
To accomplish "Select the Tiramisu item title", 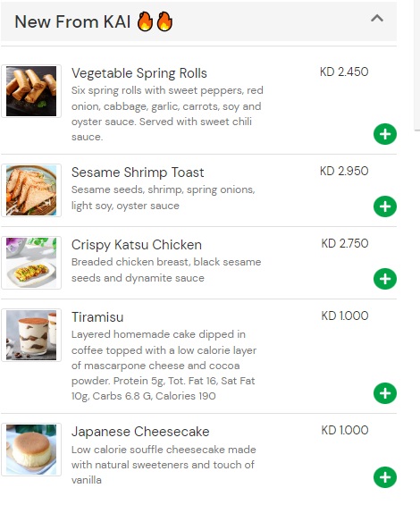I will (97, 317).
